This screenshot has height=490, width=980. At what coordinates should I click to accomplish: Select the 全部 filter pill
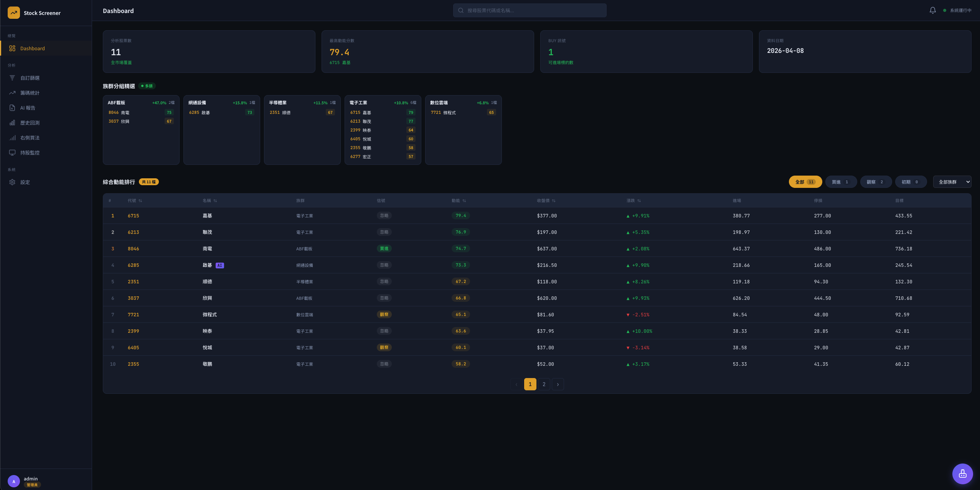[805, 182]
